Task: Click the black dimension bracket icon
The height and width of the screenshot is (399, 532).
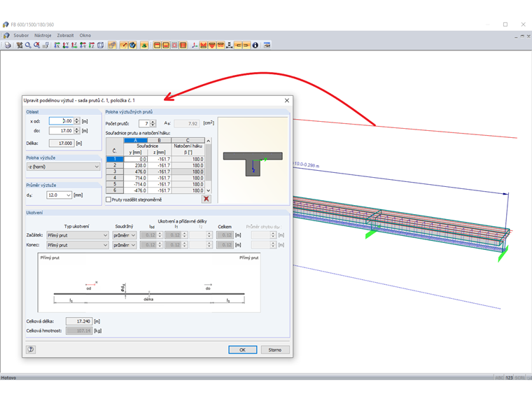Action: click(230, 45)
